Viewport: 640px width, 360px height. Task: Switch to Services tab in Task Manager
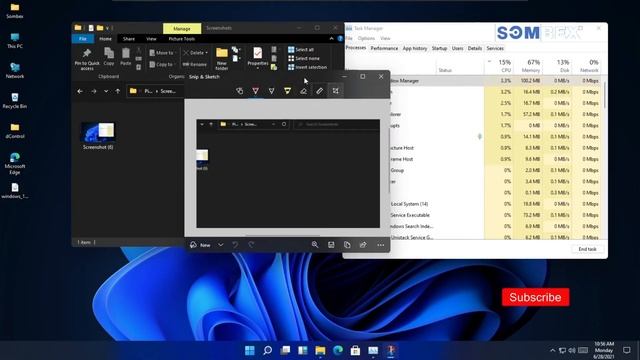[495, 48]
